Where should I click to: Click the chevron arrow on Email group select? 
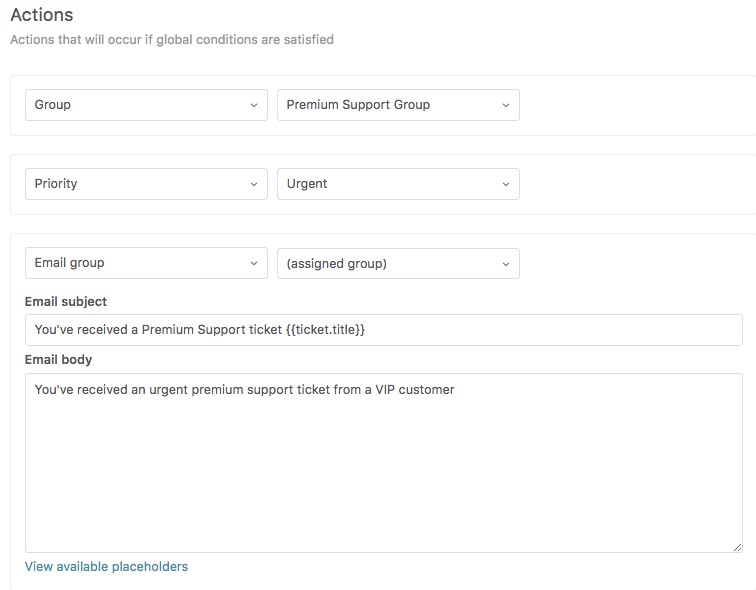[x=253, y=263]
